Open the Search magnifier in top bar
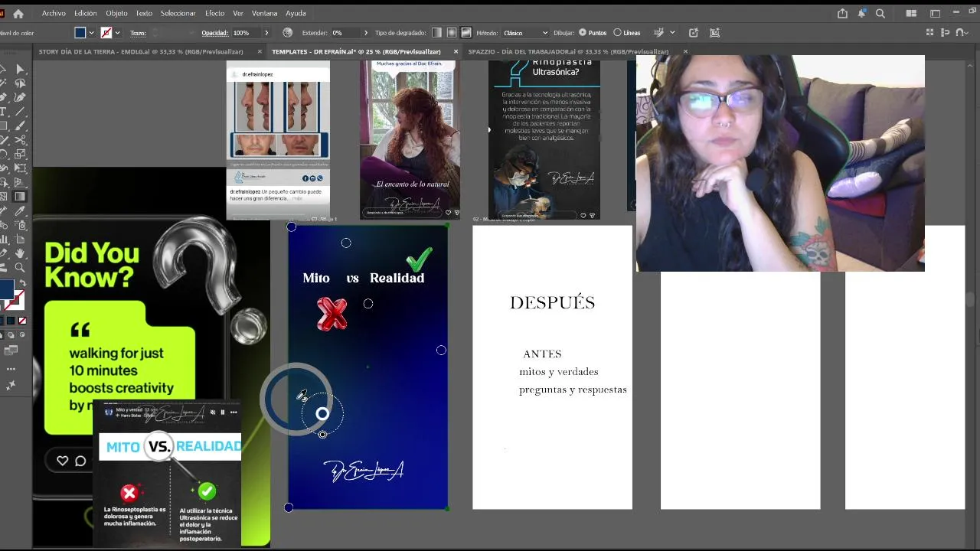980x551 pixels. 880,13
